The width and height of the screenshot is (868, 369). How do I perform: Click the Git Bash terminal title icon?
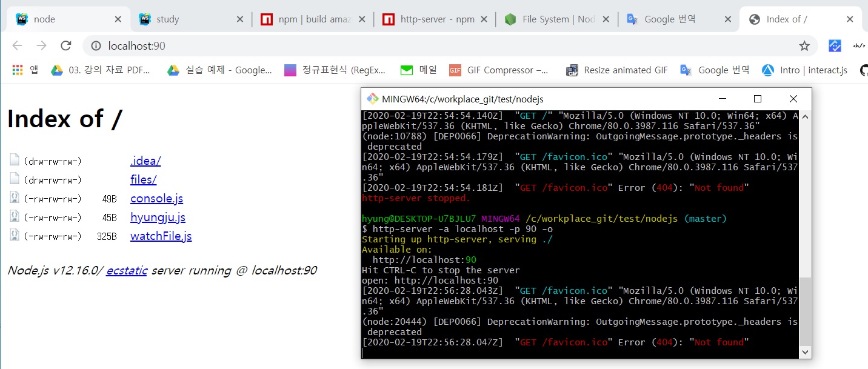point(372,99)
